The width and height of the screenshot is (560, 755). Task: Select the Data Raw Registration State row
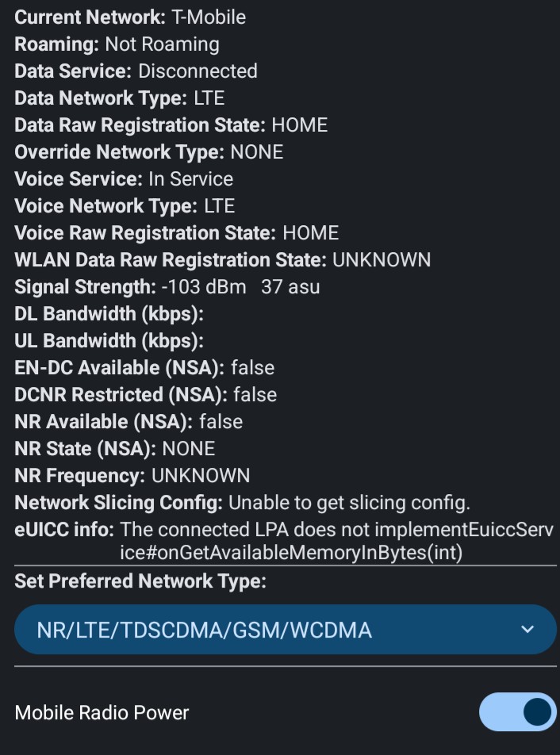point(171,125)
